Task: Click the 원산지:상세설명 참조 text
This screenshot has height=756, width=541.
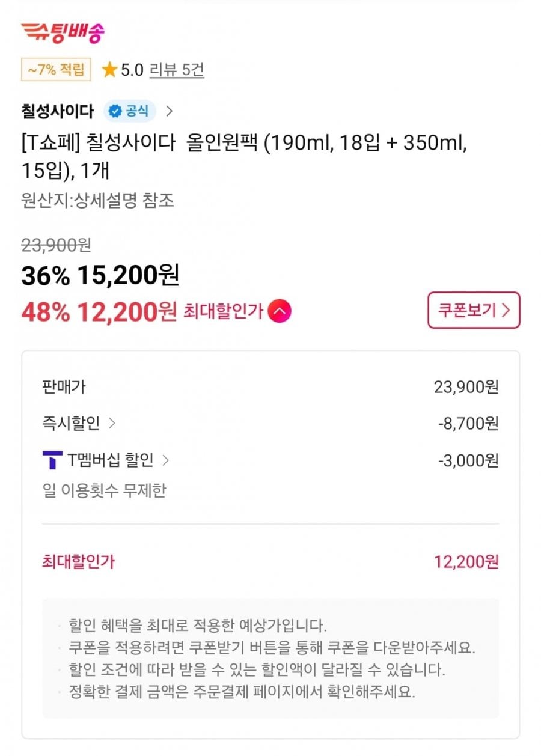Action: click(x=97, y=201)
